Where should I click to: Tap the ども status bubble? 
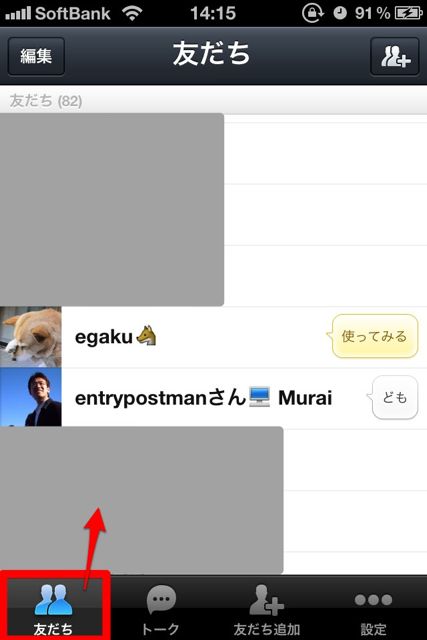[x=394, y=397]
